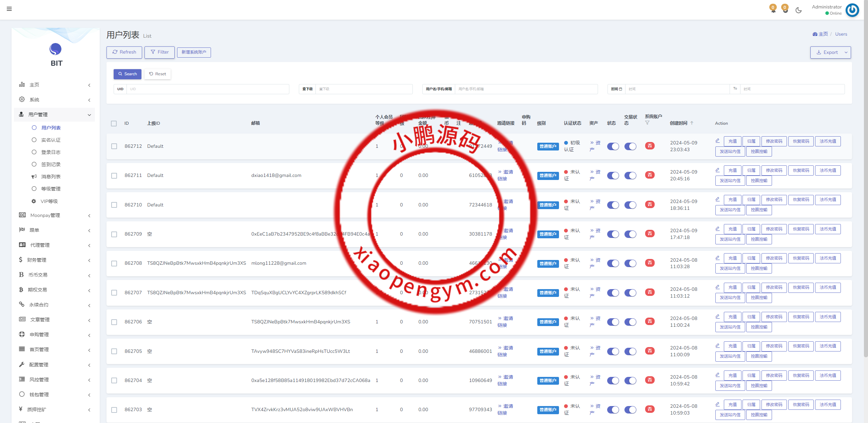The height and width of the screenshot is (423, 868).
Task: Click the 系统 gear icon in sidebar
Action: 22,99
